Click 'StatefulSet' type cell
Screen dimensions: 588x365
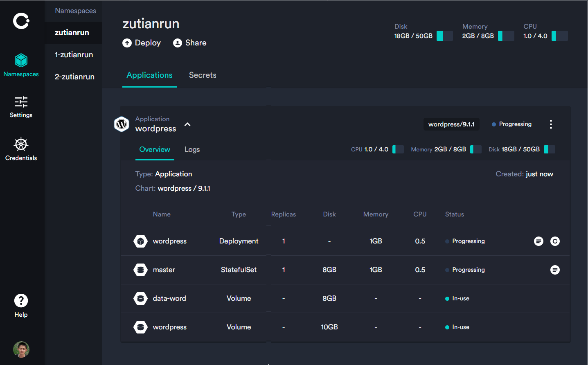point(239,270)
